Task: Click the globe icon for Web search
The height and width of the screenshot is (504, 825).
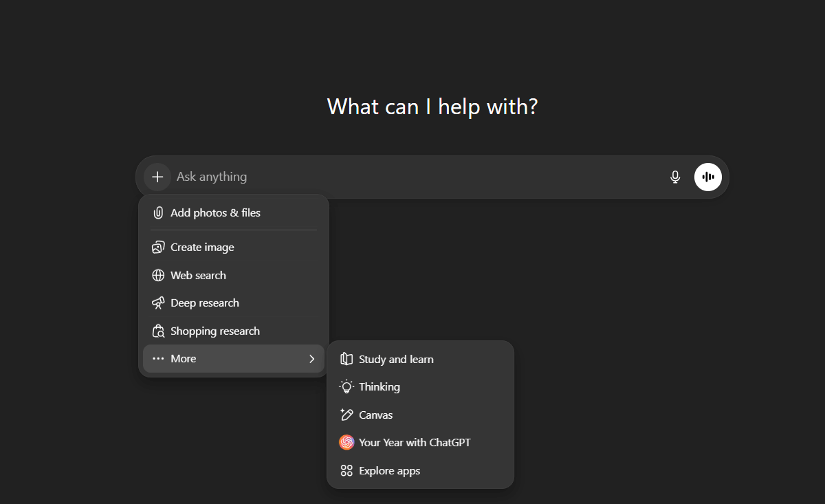Action: pos(158,275)
